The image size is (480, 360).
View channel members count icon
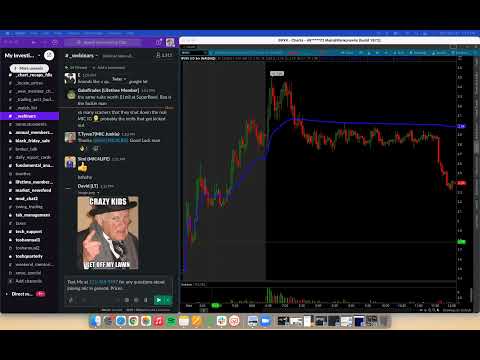tap(164, 55)
